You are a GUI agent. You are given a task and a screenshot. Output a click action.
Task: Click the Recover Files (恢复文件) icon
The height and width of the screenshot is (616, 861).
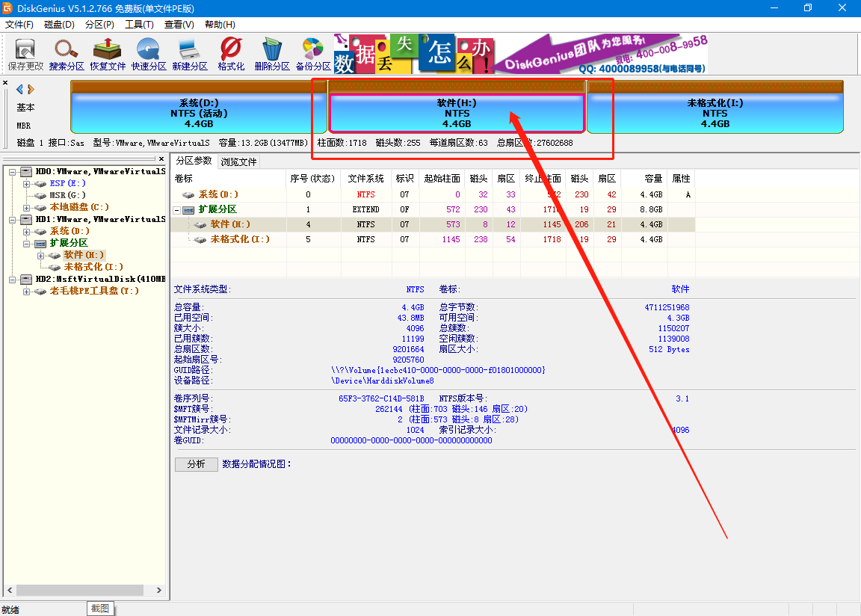(x=108, y=55)
